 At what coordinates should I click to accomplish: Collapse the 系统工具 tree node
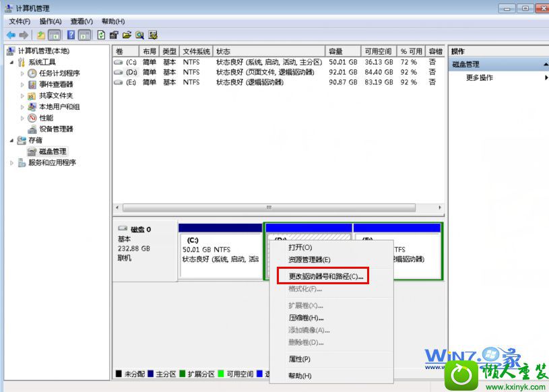point(11,62)
